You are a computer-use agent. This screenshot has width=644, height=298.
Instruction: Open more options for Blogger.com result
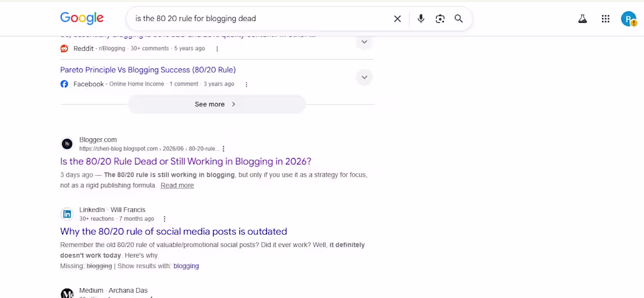[x=224, y=149]
